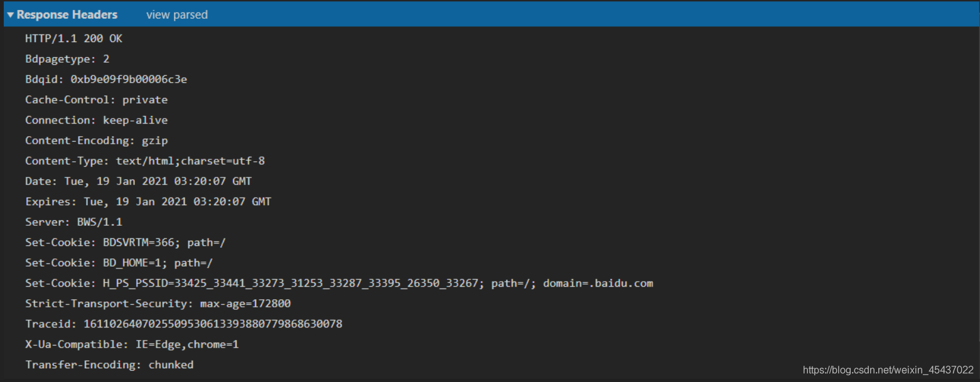Click the Bdpagetype header line
Screen dimensions: 980x382
pos(67,59)
